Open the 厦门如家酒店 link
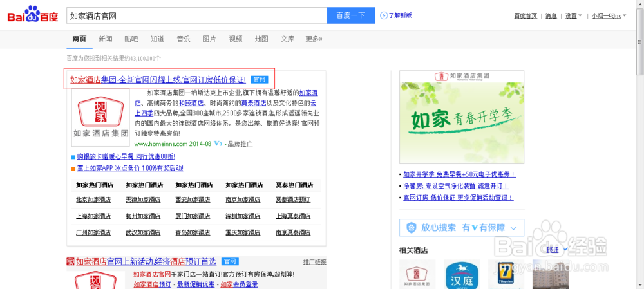The width and height of the screenshot is (644, 289). [x=193, y=216]
